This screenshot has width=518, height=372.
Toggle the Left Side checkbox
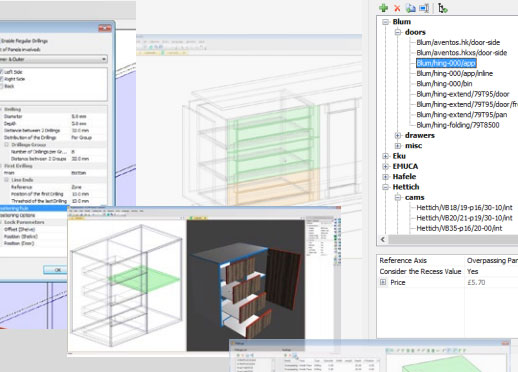point(2,72)
